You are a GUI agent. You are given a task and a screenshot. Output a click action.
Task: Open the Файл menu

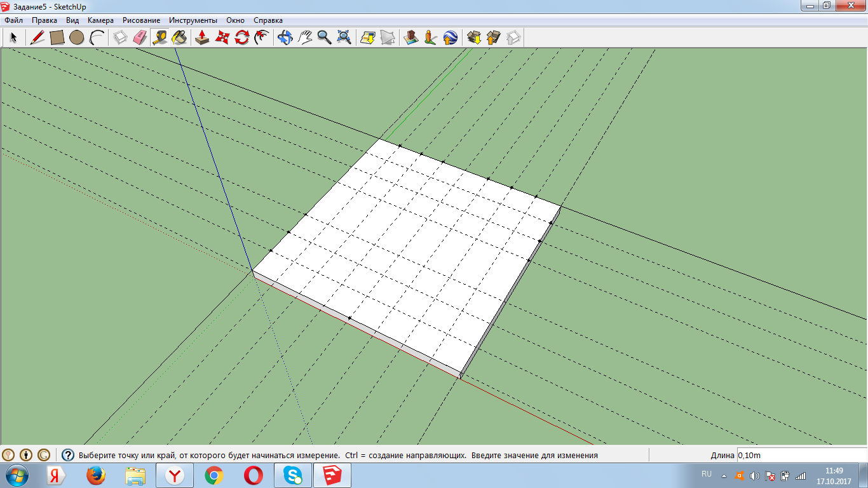13,20
